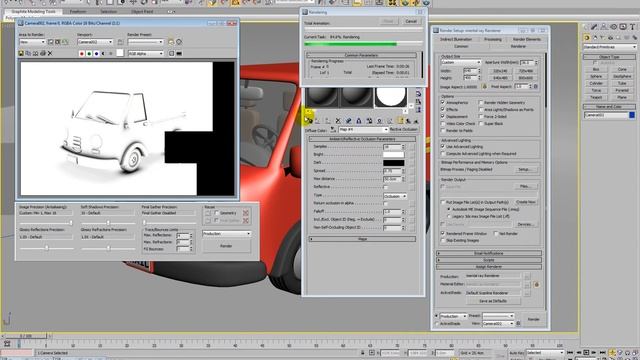Open the Display tab in command panel

623,27
